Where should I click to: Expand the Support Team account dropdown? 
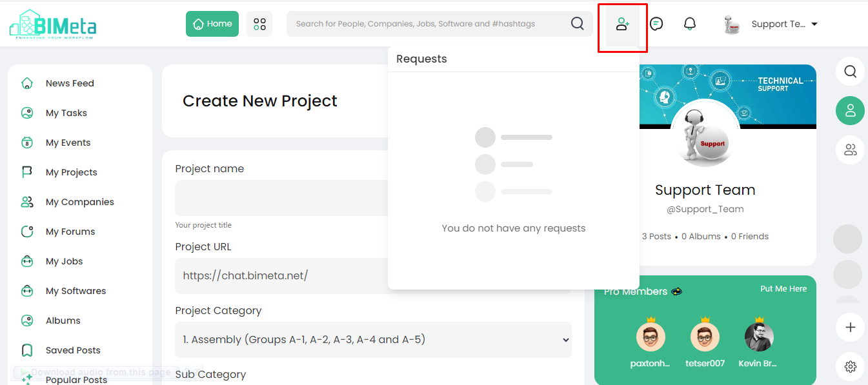pyautogui.click(x=771, y=25)
